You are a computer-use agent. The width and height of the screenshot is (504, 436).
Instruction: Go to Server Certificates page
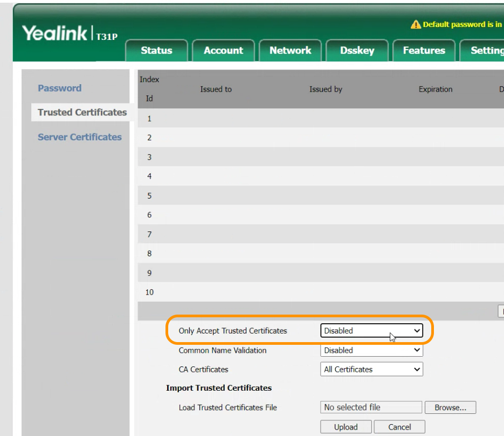pos(79,137)
